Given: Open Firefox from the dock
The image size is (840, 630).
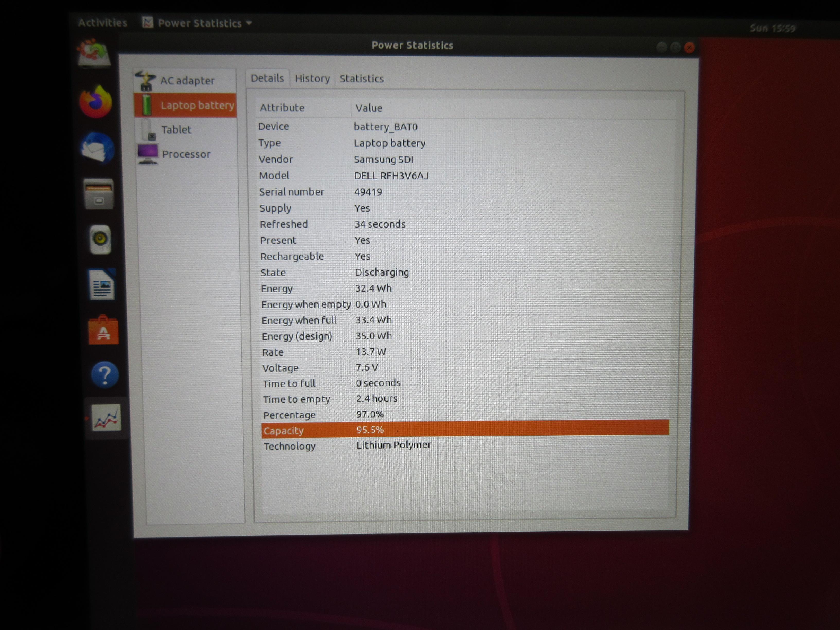Looking at the screenshot, I should pyautogui.click(x=96, y=102).
